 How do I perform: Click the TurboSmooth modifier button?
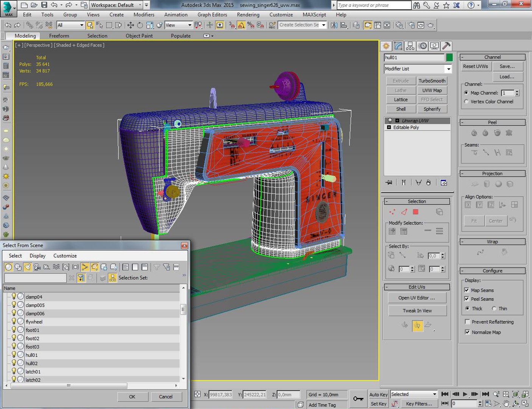click(x=432, y=81)
